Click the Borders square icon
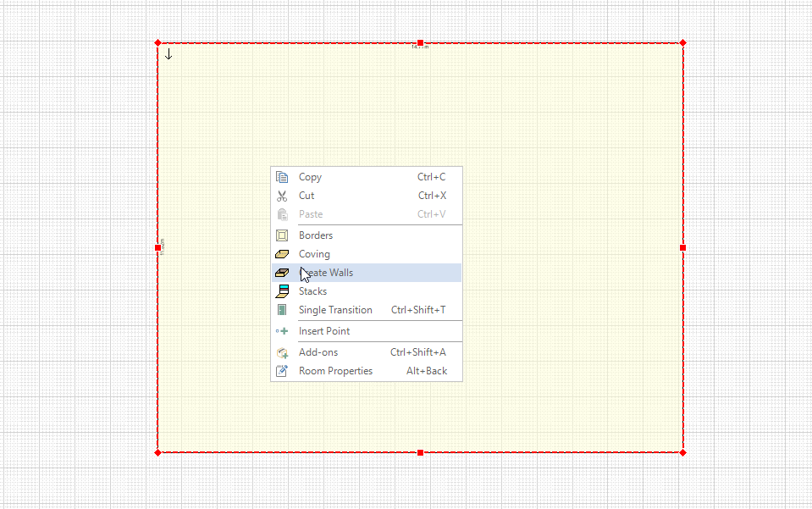 (x=282, y=235)
